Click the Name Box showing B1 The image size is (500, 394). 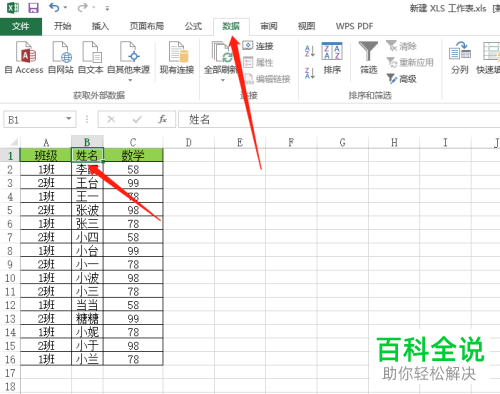(x=35, y=119)
